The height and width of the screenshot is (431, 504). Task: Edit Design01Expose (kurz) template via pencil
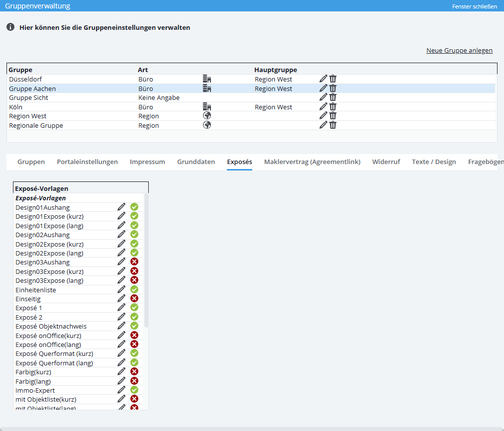[121, 216]
